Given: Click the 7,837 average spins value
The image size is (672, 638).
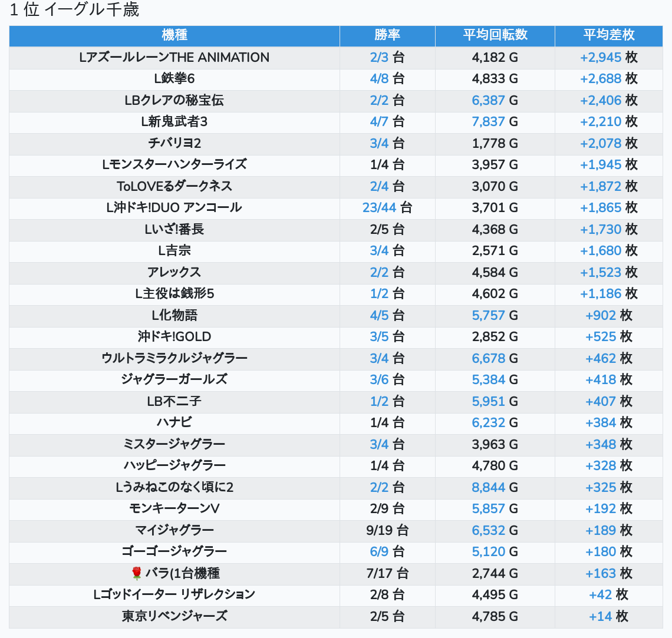Looking at the screenshot, I should tap(488, 121).
